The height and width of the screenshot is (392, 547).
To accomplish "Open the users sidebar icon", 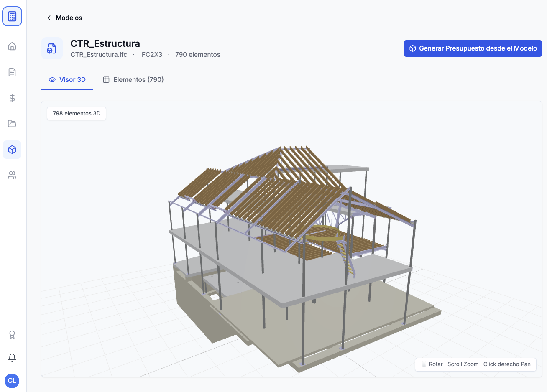I will point(12,175).
